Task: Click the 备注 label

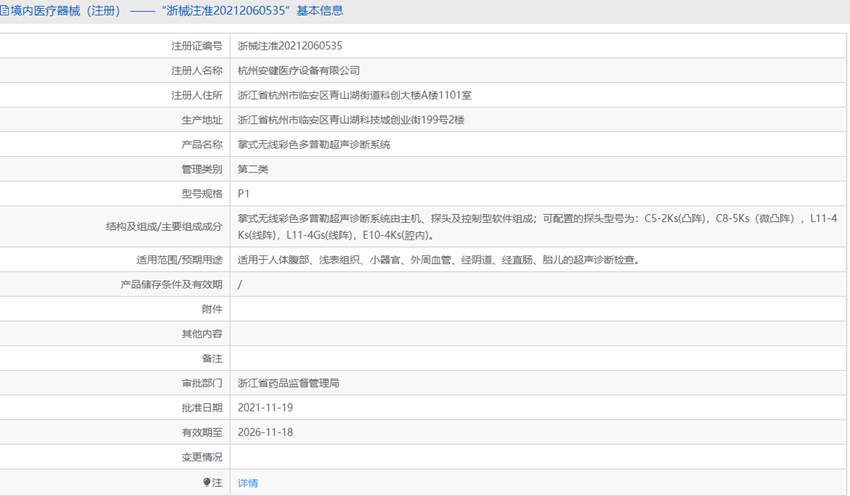Action: [212, 358]
